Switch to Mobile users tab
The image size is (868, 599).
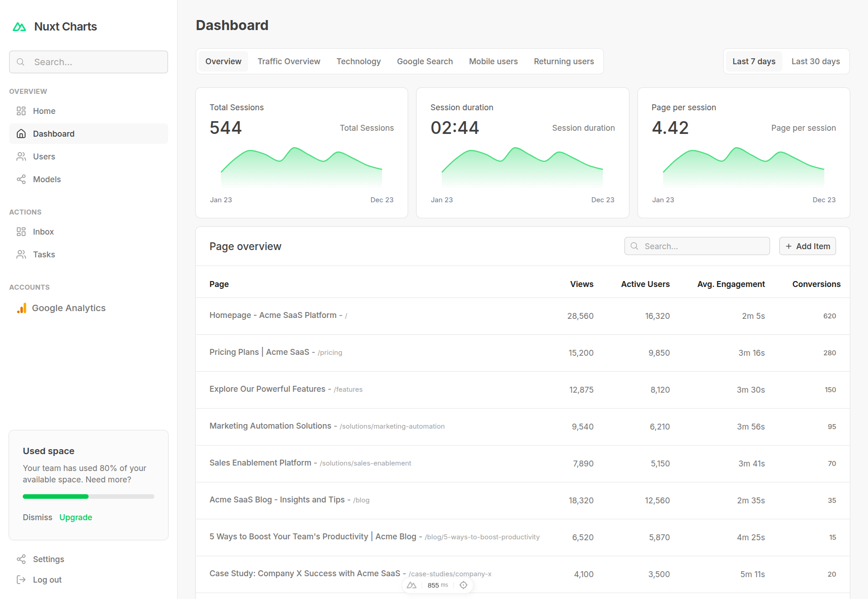coord(493,61)
